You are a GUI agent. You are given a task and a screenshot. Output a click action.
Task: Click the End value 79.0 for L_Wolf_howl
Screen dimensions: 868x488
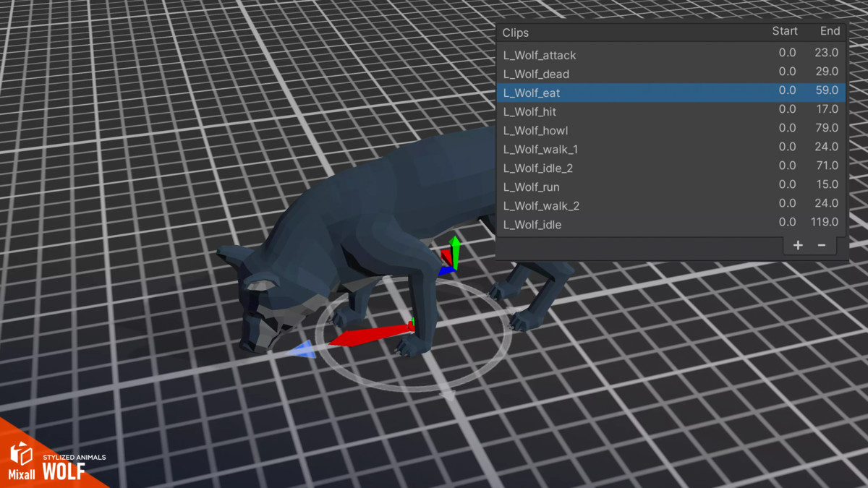click(x=826, y=128)
